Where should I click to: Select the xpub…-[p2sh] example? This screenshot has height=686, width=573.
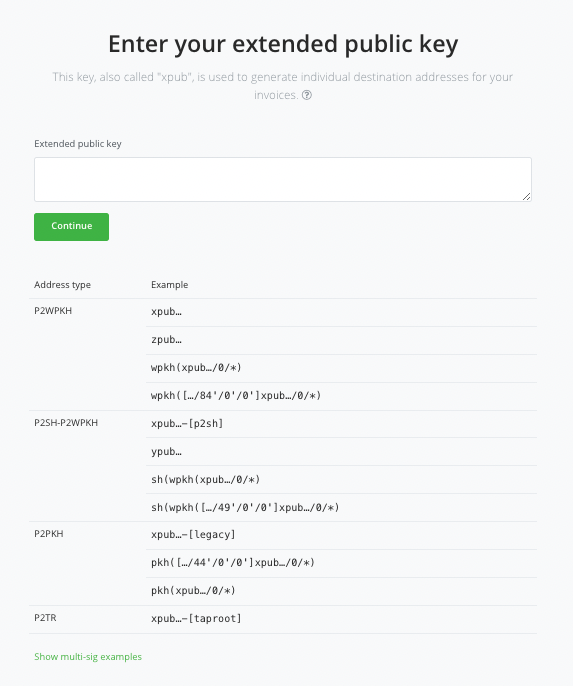coord(187,424)
